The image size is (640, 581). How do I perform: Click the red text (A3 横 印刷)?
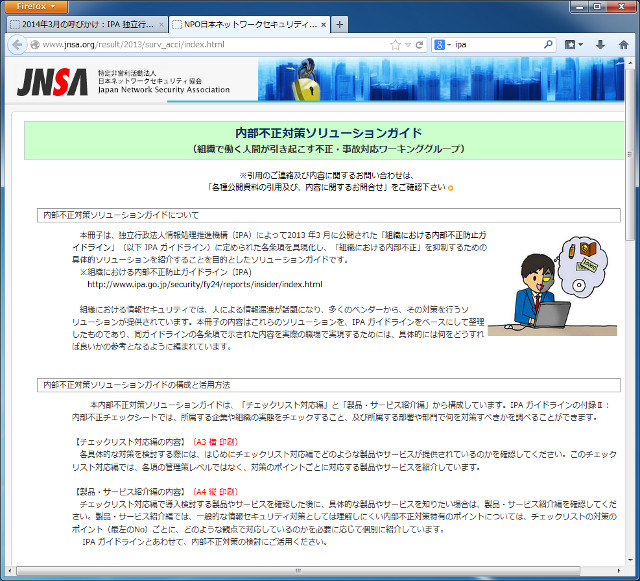[x=215, y=442]
